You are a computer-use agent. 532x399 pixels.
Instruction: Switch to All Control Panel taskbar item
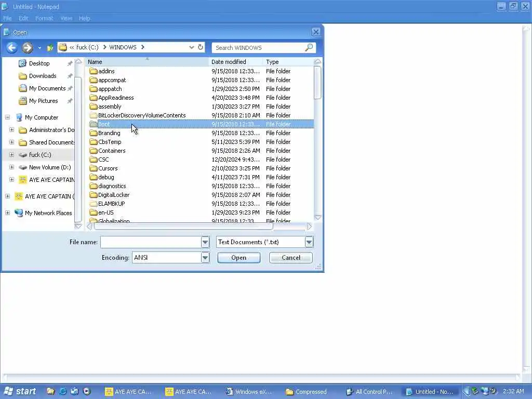coord(369,392)
